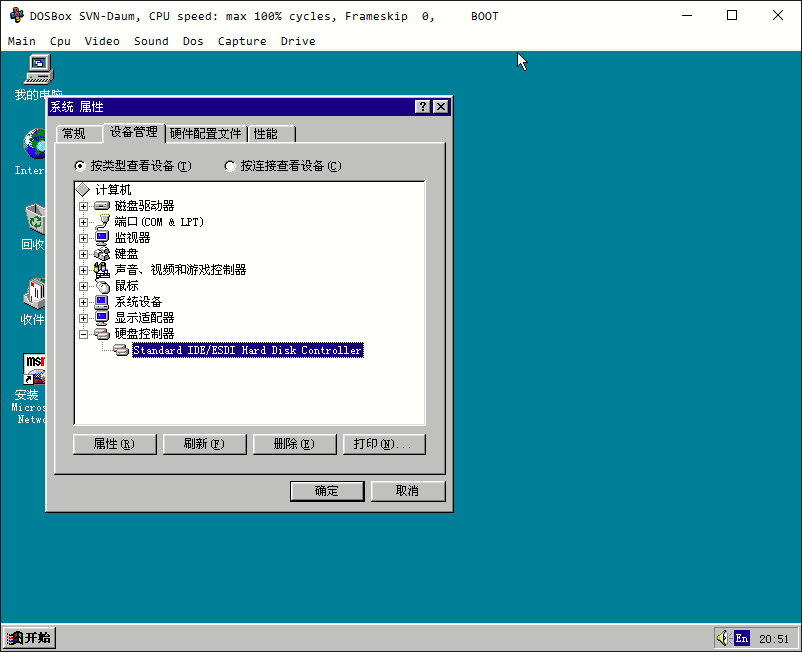Open the 我的电脑 desktop icon
The height and width of the screenshot is (652, 802).
38,70
